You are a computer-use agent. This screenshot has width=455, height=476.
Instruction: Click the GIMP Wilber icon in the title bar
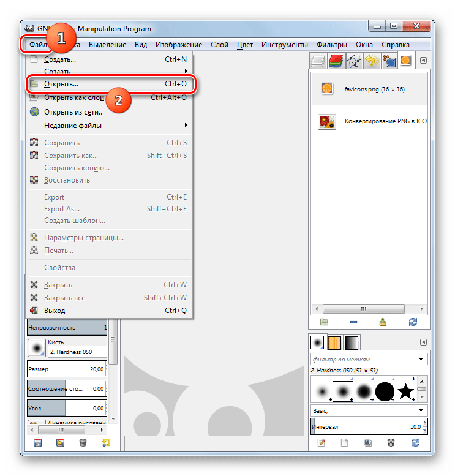[29, 29]
